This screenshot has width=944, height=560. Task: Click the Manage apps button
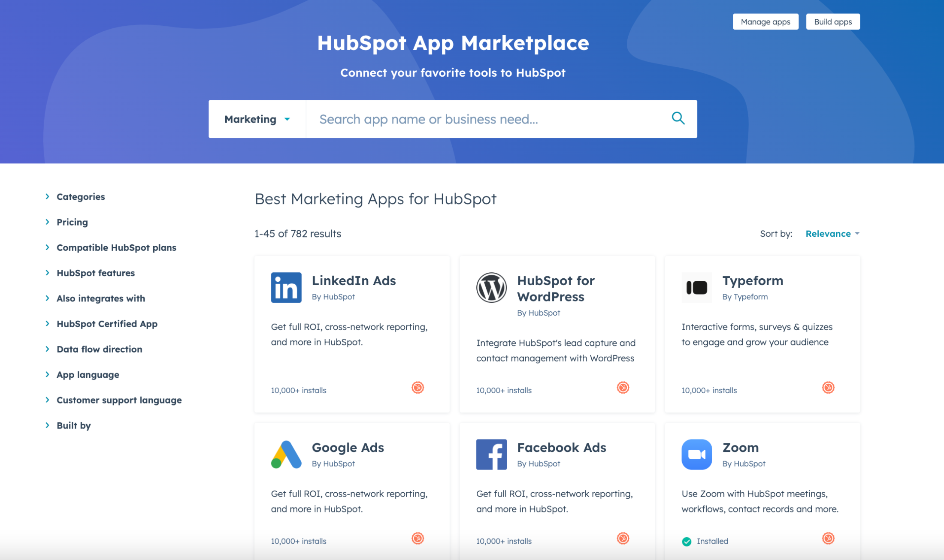click(762, 21)
